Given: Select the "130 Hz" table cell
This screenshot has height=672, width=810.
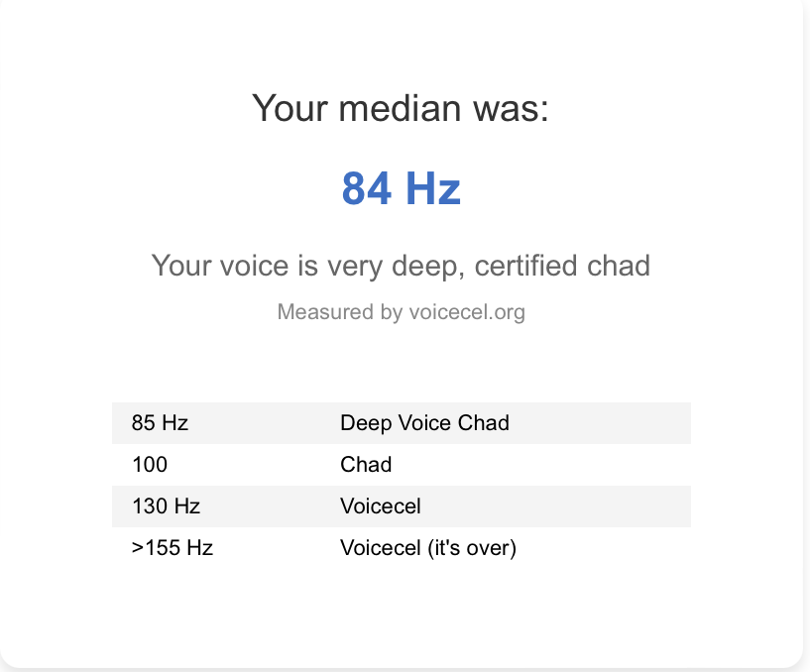Looking at the screenshot, I should pyautogui.click(x=166, y=506).
